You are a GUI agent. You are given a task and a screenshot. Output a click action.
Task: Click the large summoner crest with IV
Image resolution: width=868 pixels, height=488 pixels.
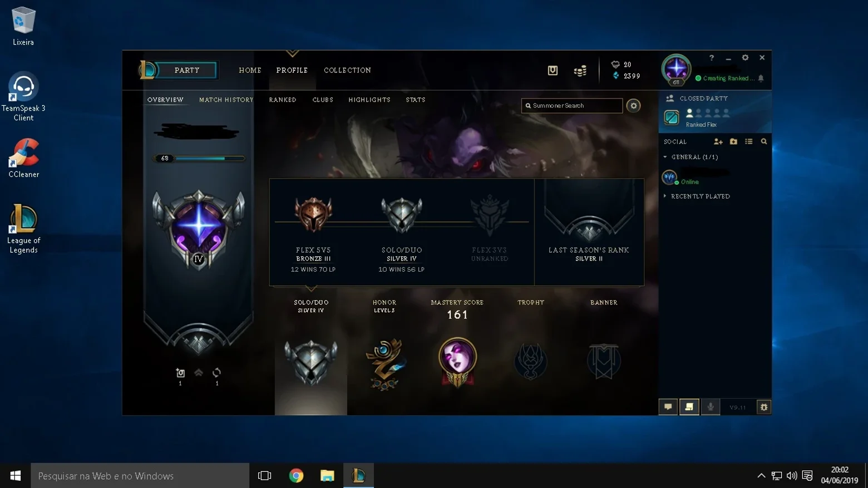[x=199, y=230]
